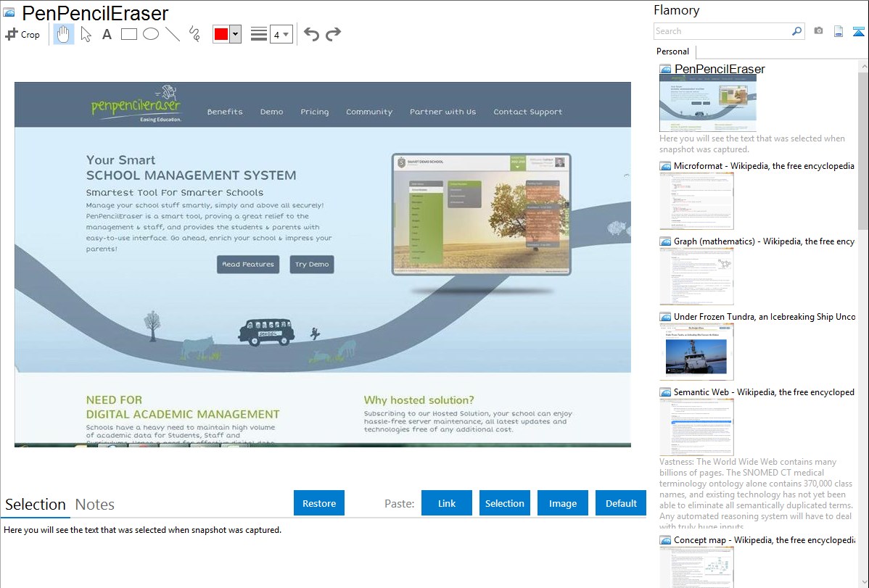Image resolution: width=869 pixels, height=588 pixels.
Task: Click the Flamory search magnifier icon
Action: click(x=797, y=31)
